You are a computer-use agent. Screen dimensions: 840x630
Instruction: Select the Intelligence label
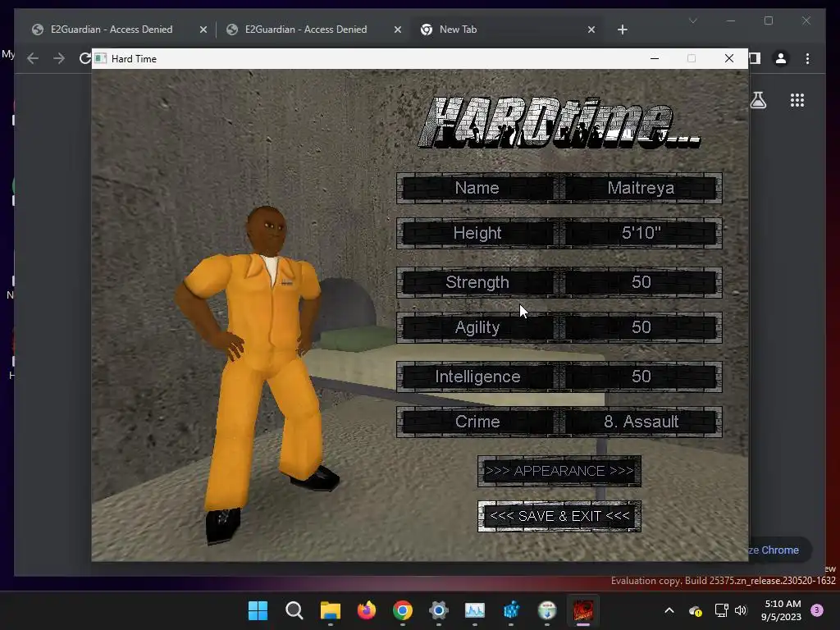coord(477,377)
